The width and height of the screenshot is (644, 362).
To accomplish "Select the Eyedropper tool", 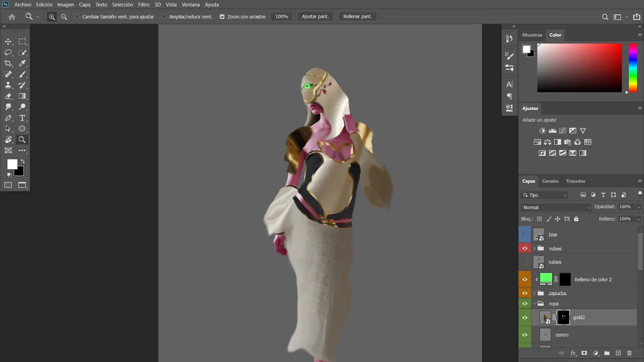I will [22, 63].
